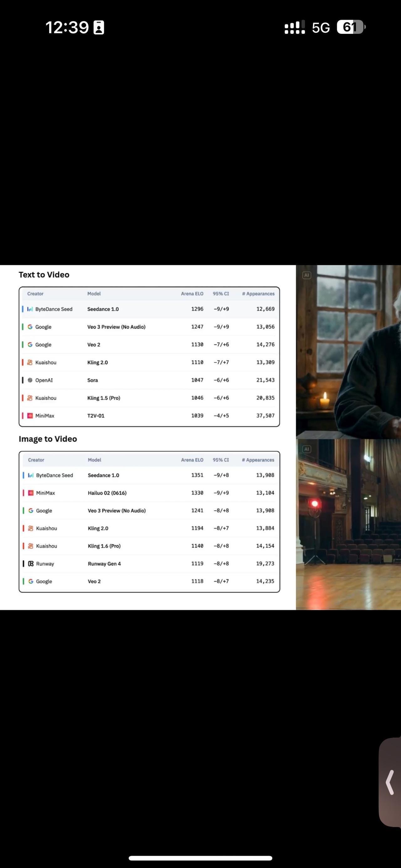This screenshot has height=868, width=401.
Task: Click the ELO score 1330
Action: point(197,493)
